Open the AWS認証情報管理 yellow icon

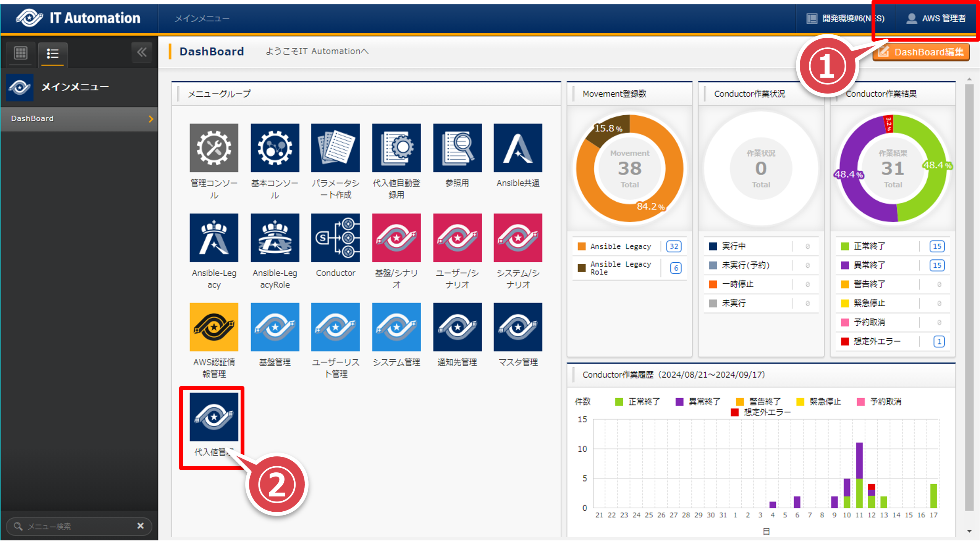click(x=213, y=327)
